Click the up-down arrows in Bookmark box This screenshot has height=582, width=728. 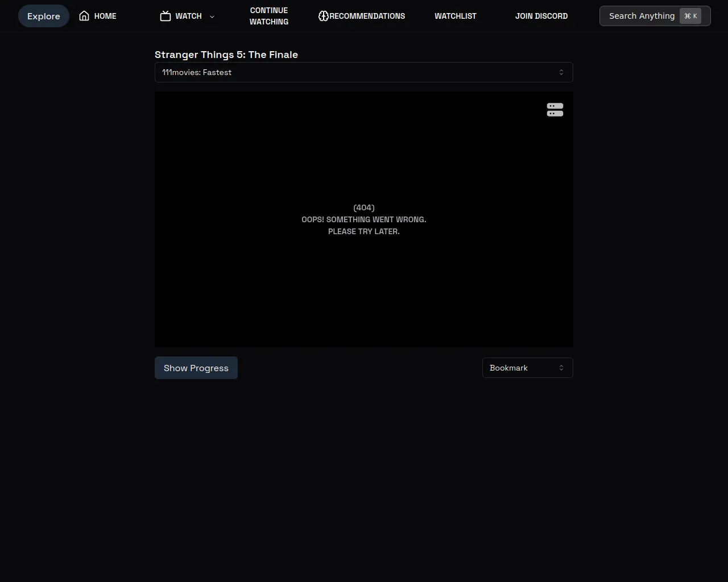561,368
